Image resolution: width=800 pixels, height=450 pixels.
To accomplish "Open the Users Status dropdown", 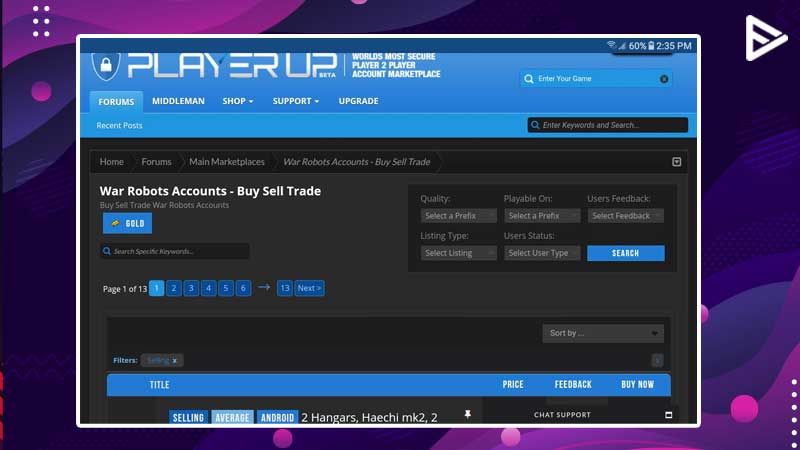I will pos(542,253).
